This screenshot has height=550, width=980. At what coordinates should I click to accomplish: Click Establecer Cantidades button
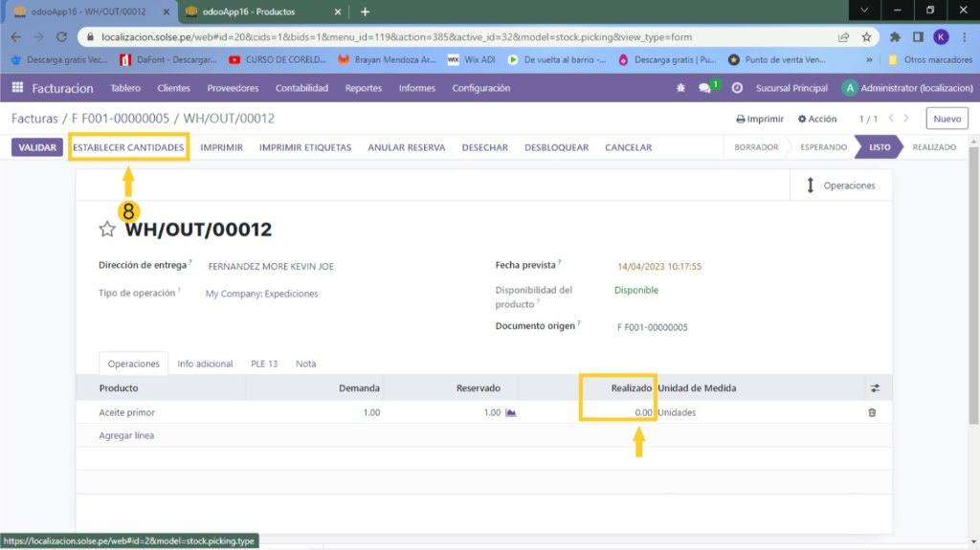(128, 147)
